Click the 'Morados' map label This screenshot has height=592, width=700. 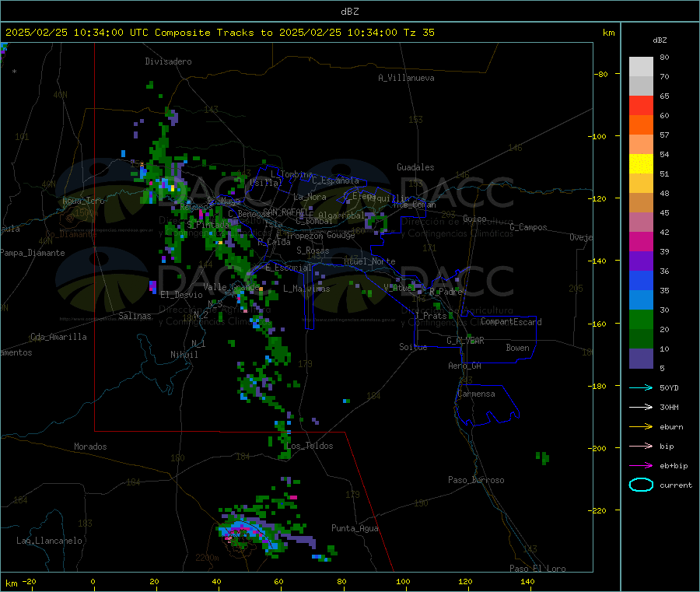(x=90, y=447)
